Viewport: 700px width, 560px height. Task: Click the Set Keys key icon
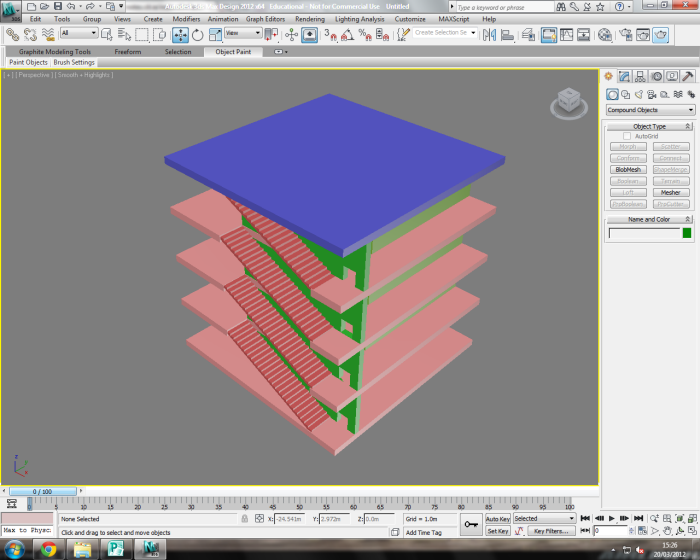tap(470, 523)
